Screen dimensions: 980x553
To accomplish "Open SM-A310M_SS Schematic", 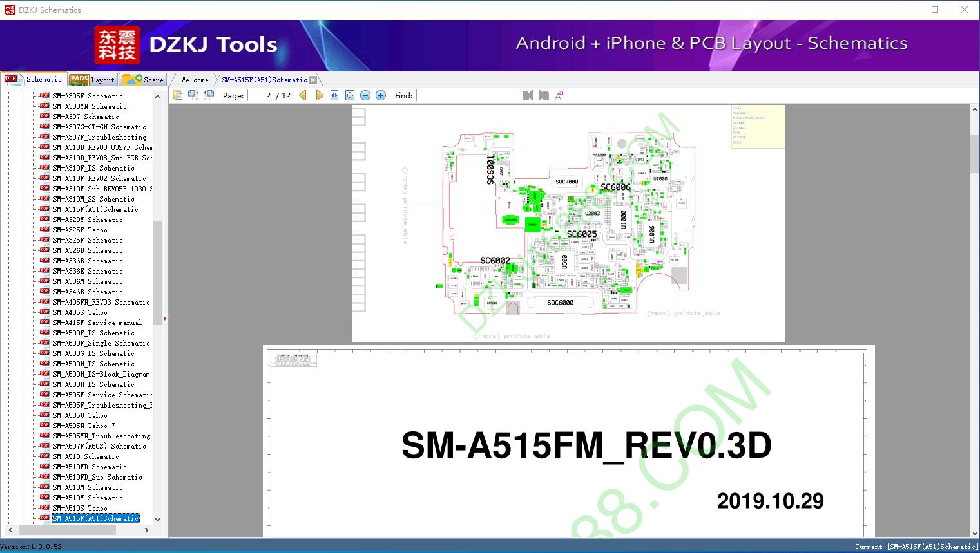I will (93, 199).
